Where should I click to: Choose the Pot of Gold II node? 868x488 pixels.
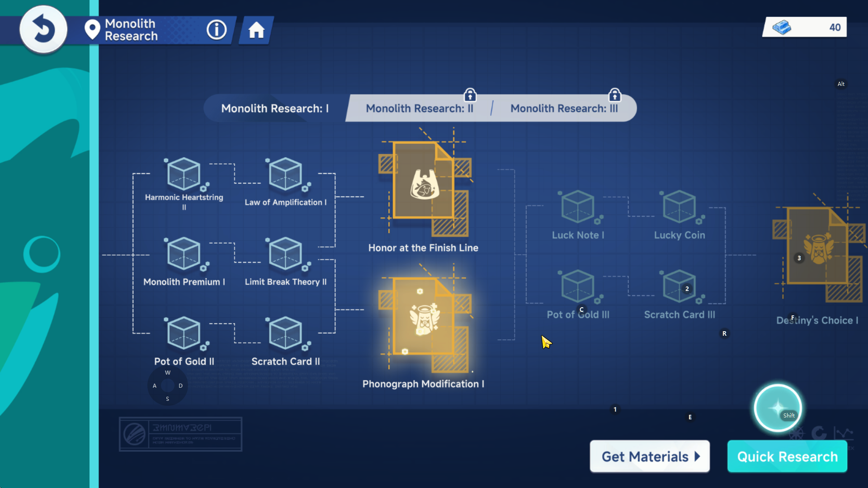tap(184, 333)
